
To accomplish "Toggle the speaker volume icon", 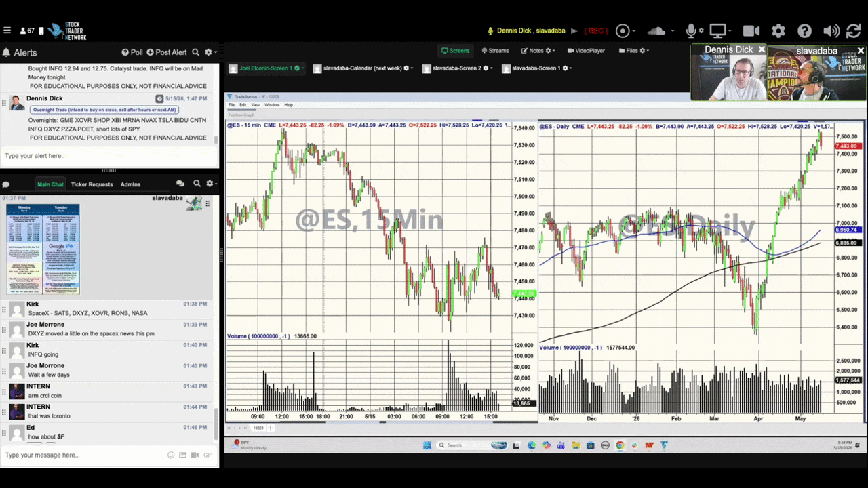I will point(831,30).
